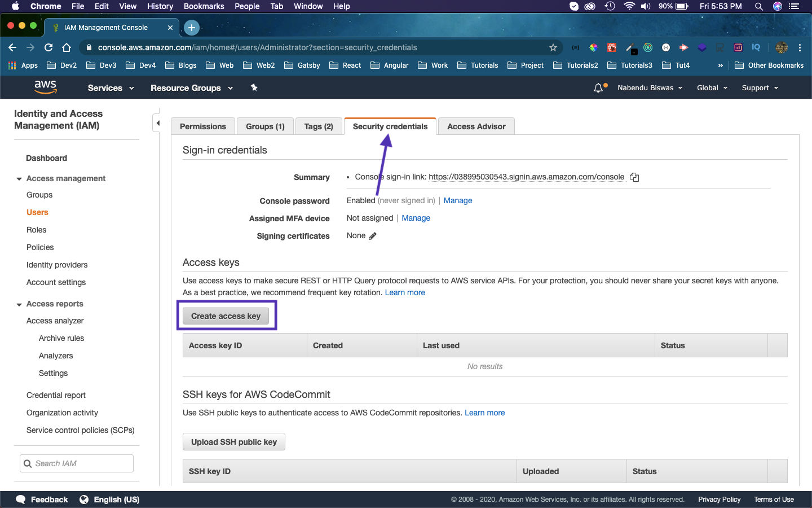Open the Apple menu
The height and width of the screenshot is (508, 812).
pos(15,6)
